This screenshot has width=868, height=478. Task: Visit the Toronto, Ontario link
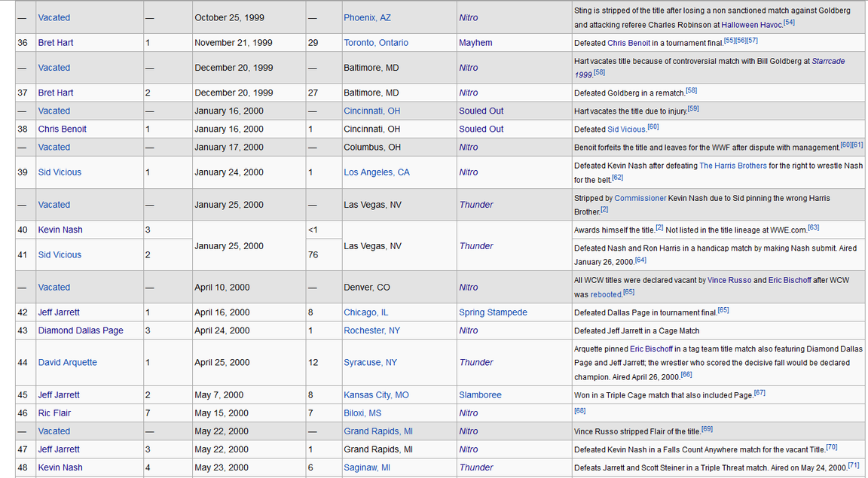point(376,43)
